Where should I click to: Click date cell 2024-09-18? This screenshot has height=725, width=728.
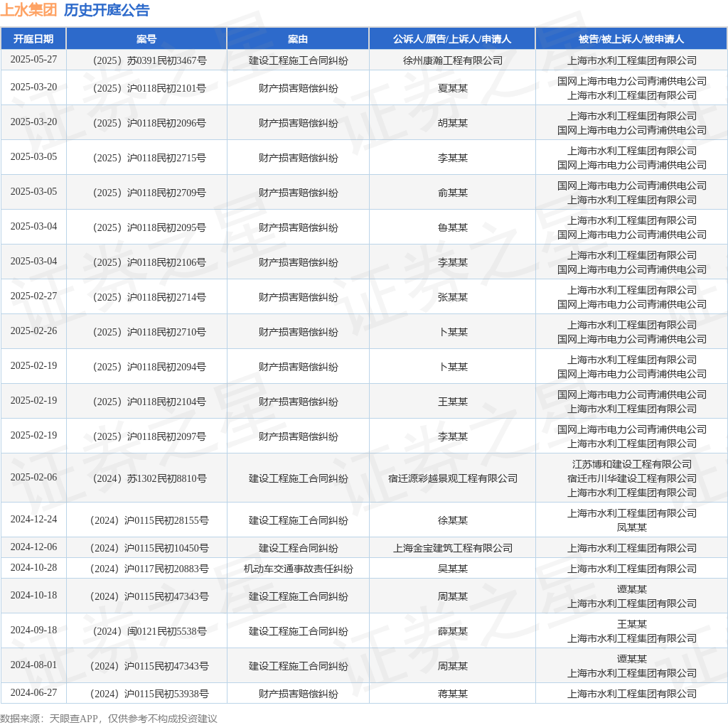[x=33, y=630]
